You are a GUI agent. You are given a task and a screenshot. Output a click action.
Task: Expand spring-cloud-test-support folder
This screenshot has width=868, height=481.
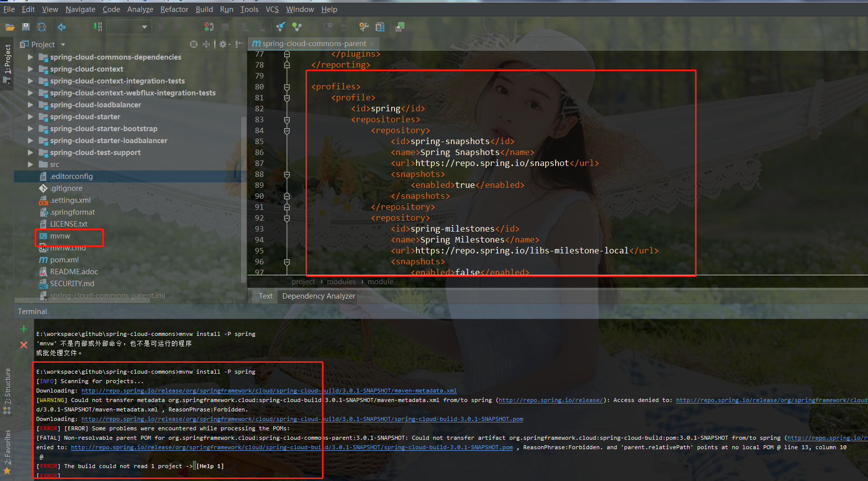pos(30,153)
